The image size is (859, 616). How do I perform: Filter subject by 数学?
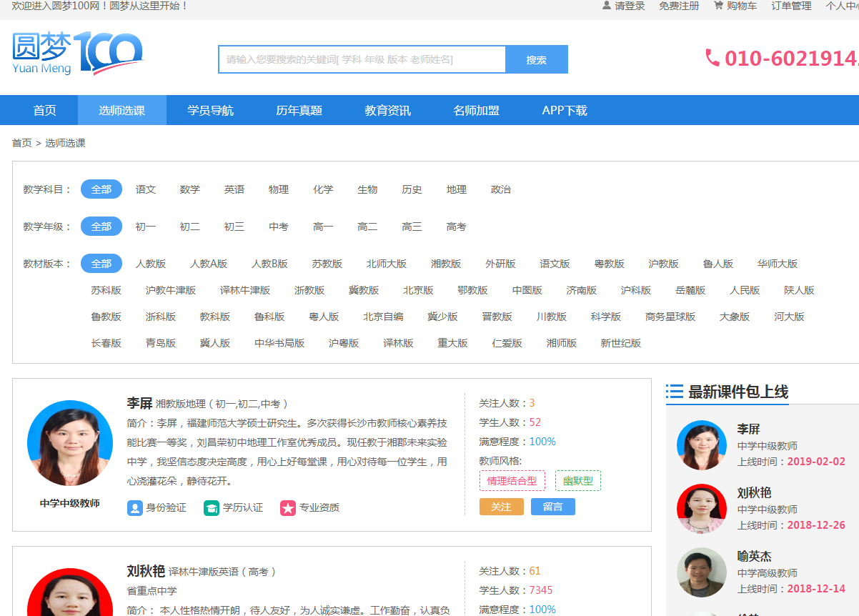pyautogui.click(x=190, y=189)
